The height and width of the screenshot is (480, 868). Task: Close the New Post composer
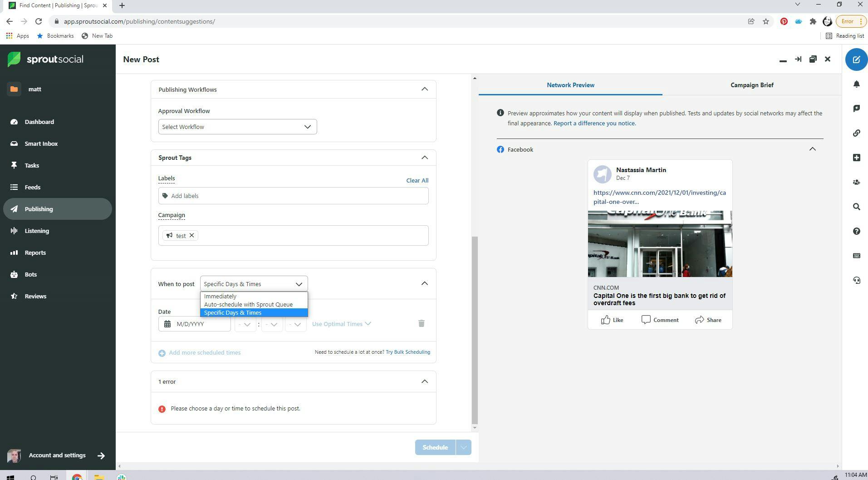pos(828,59)
